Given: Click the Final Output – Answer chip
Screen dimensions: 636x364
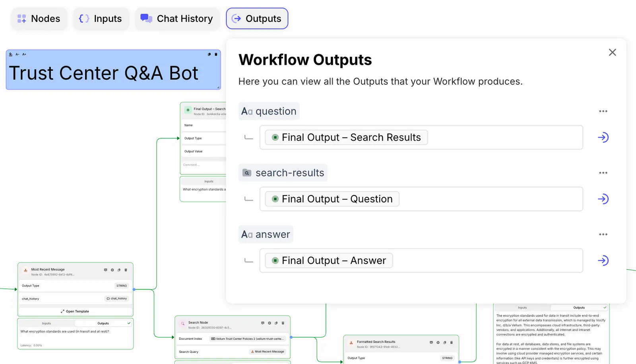Looking at the screenshot, I should (x=329, y=261).
